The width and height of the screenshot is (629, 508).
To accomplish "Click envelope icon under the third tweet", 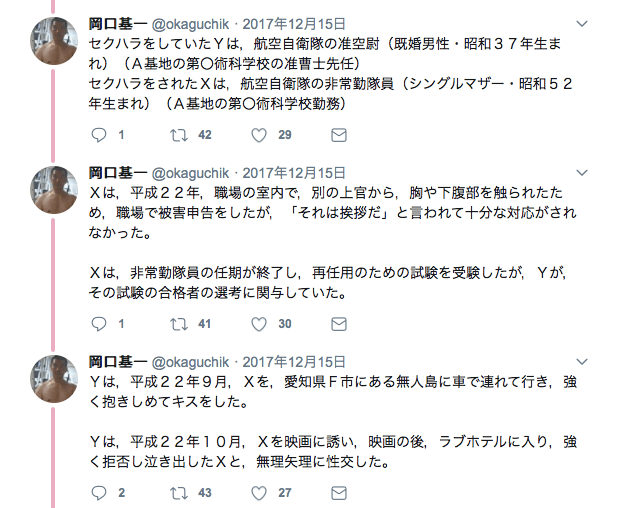I will pyautogui.click(x=339, y=493).
